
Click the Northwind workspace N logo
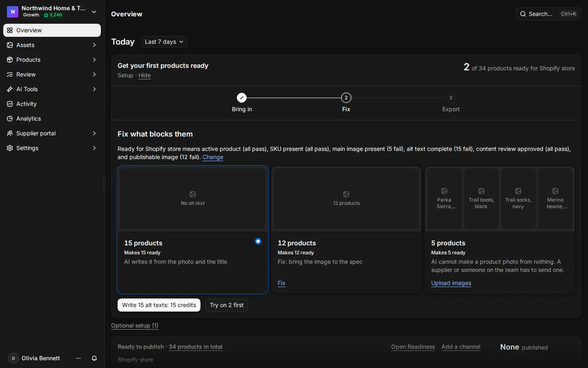[13, 12]
